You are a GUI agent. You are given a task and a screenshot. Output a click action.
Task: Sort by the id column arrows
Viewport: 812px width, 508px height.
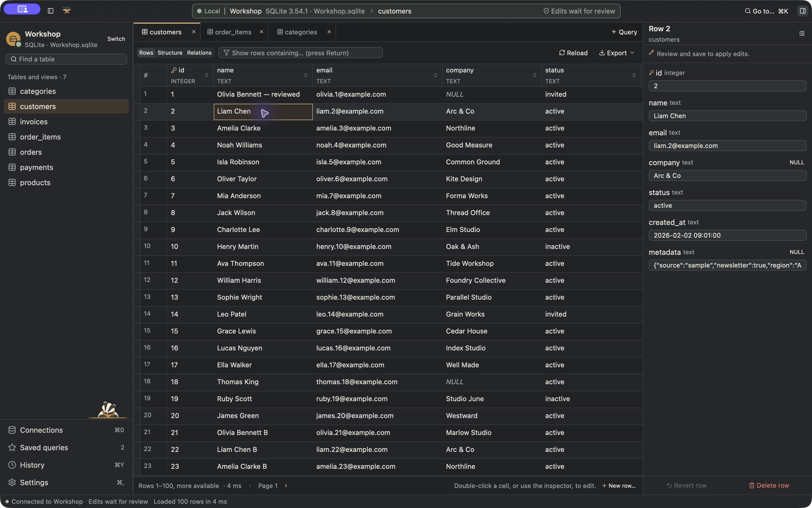pyautogui.click(x=207, y=75)
